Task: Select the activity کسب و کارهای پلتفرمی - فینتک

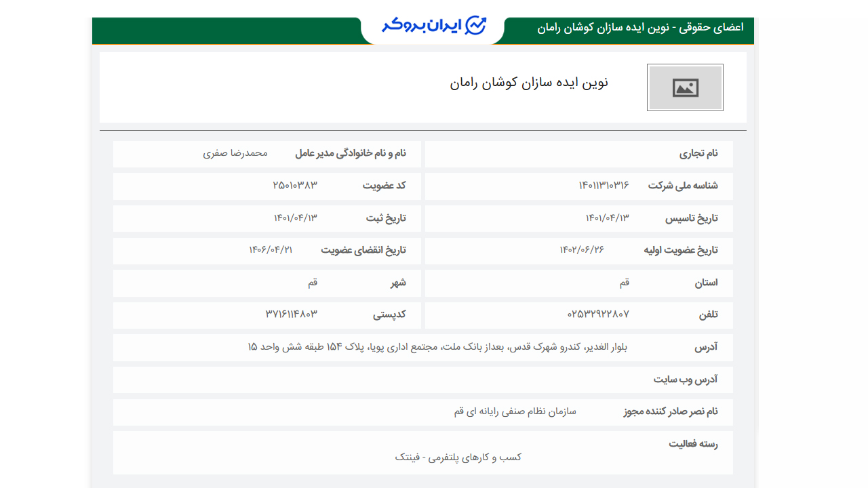Action: click(x=458, y=457)
